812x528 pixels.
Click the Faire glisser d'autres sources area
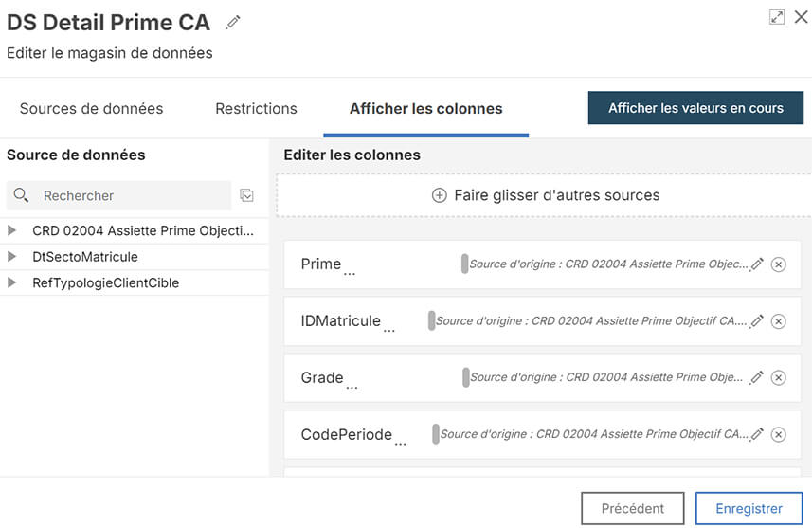click(x=544, y=195)
